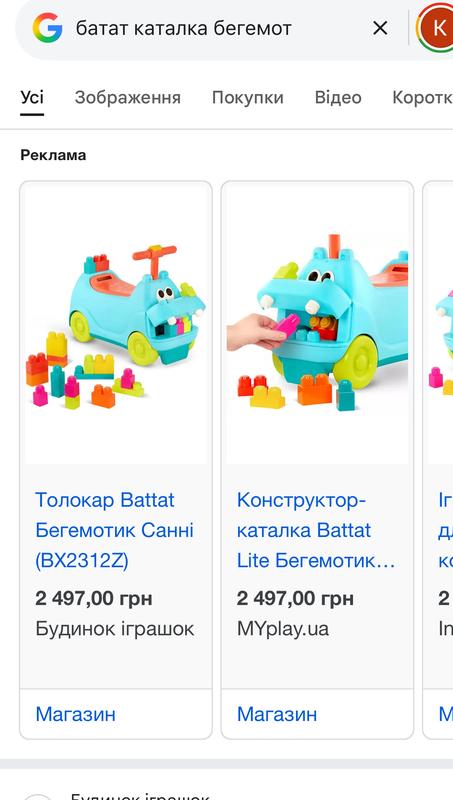Screen dimensions: 453x800
Task: Open the Толокар Battat Бегемотик Санні link
Action: [115, 530]
